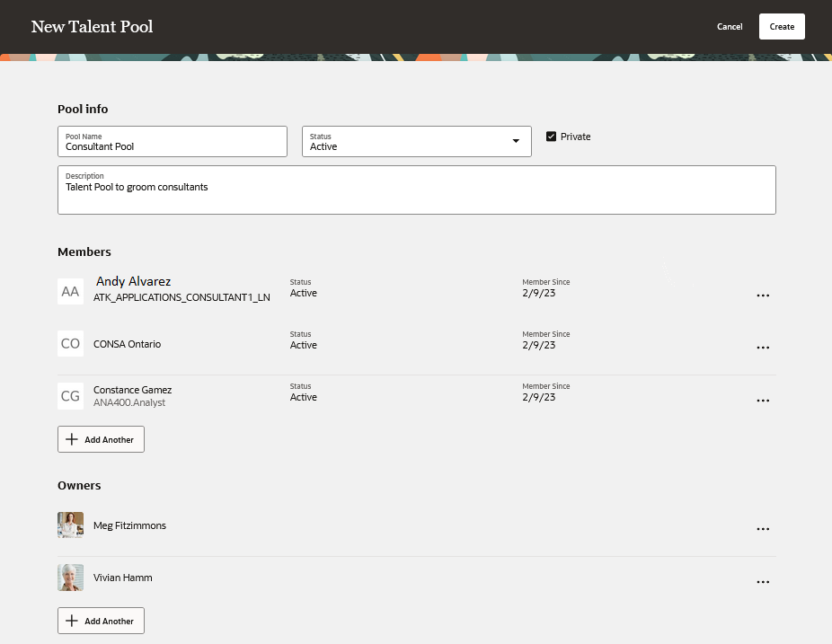Edit the Pool Name field
Image resolution: width=832 pixels, height=644 pixels.
pos(173,142)
